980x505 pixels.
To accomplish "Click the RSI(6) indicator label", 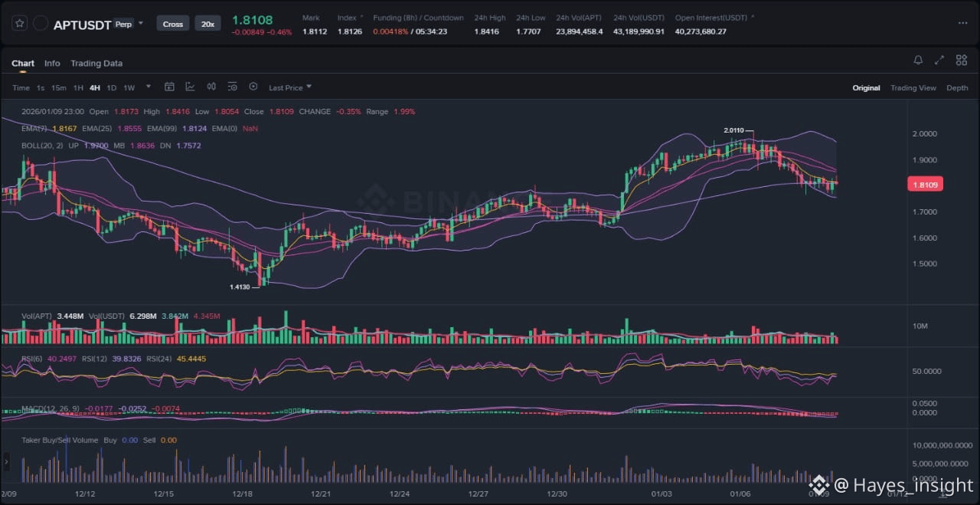I will click(31, 359).
